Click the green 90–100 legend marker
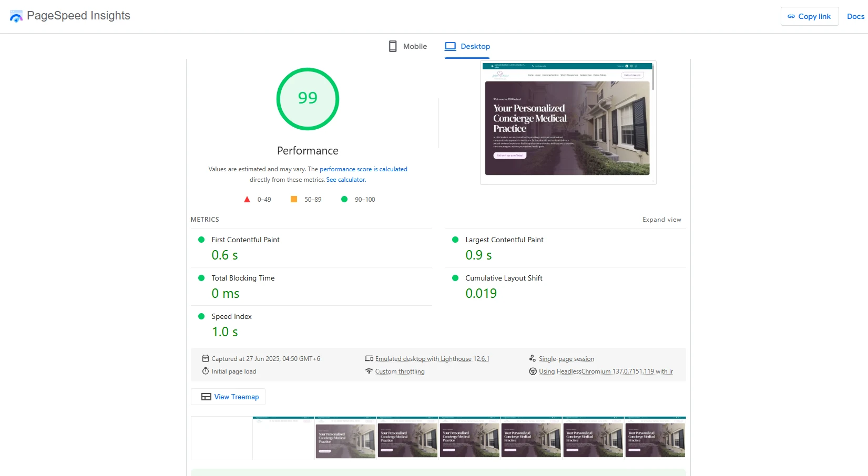Viewport: 868px width, 476px height. coord(344,199)
